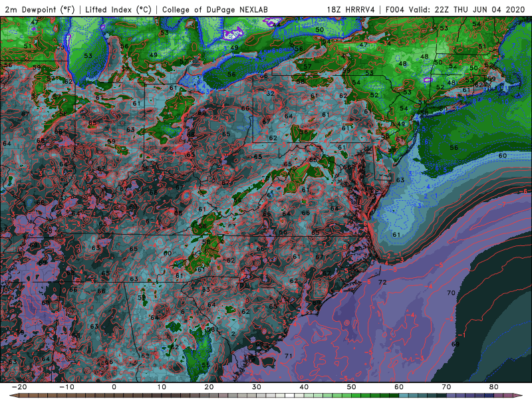
Task: Click the 10 label on the color scale
Action: click(162, 387)
